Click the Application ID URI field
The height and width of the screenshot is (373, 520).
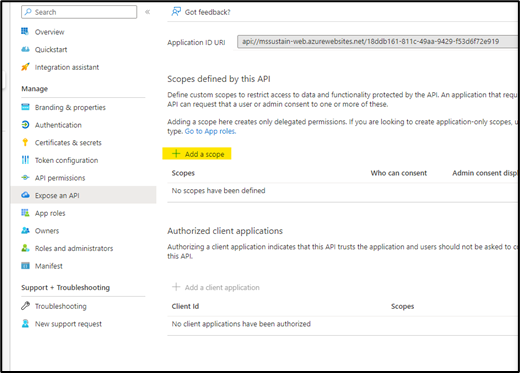point(378,41)
